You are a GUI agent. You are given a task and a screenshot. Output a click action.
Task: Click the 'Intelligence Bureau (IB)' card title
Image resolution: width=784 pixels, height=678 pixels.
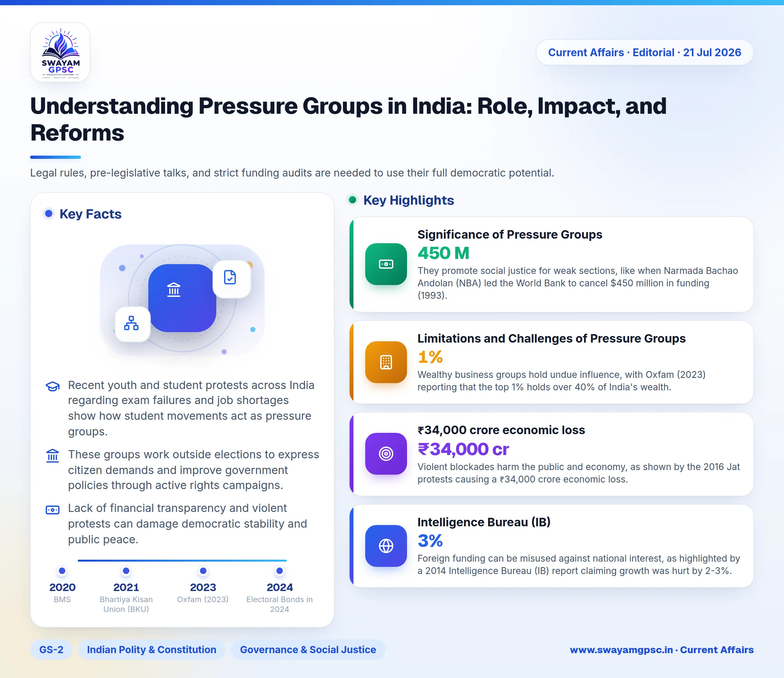pyautogui.click(x=484, y=522)
